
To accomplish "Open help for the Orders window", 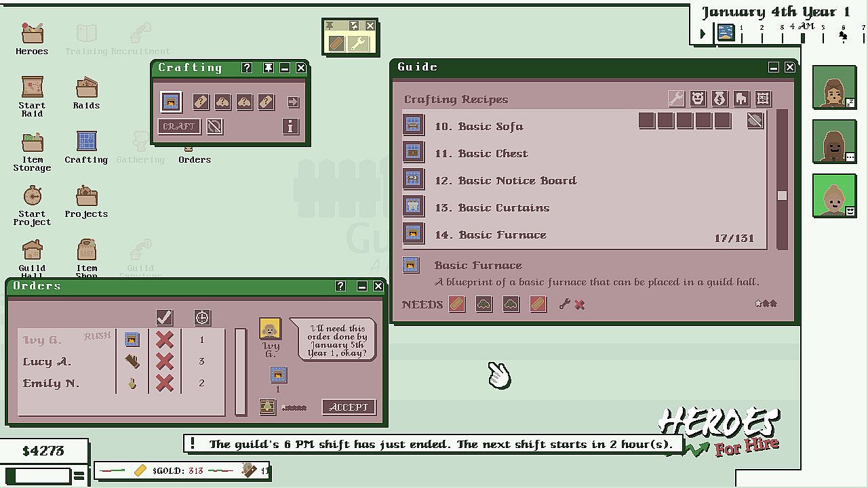I will [x=340, y=286].
